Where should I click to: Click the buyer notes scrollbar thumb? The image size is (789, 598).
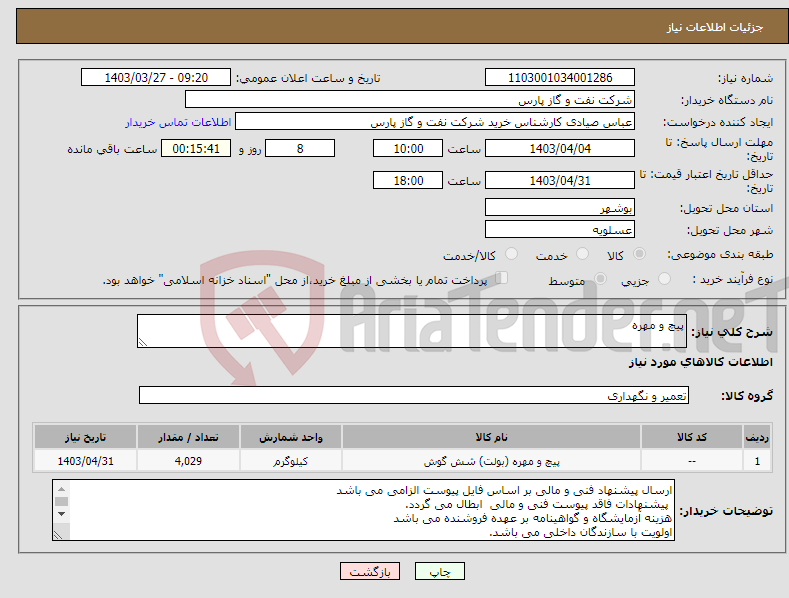tap(61, 501)
